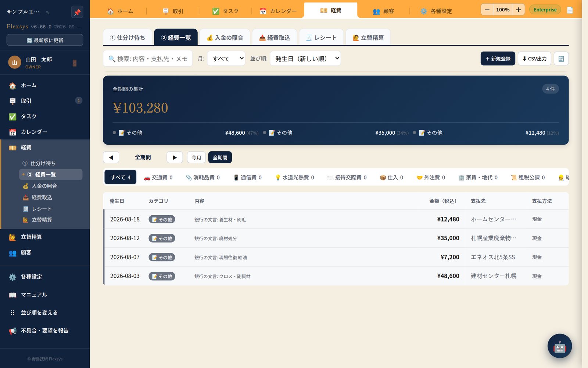
Task: Collapse the 経費 sidebar section
Action: (45, 148)
